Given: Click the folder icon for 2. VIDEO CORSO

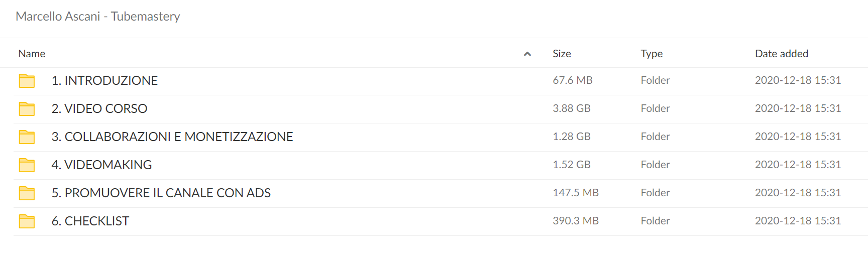Looking at the screenshot, I should coord(27,109).
